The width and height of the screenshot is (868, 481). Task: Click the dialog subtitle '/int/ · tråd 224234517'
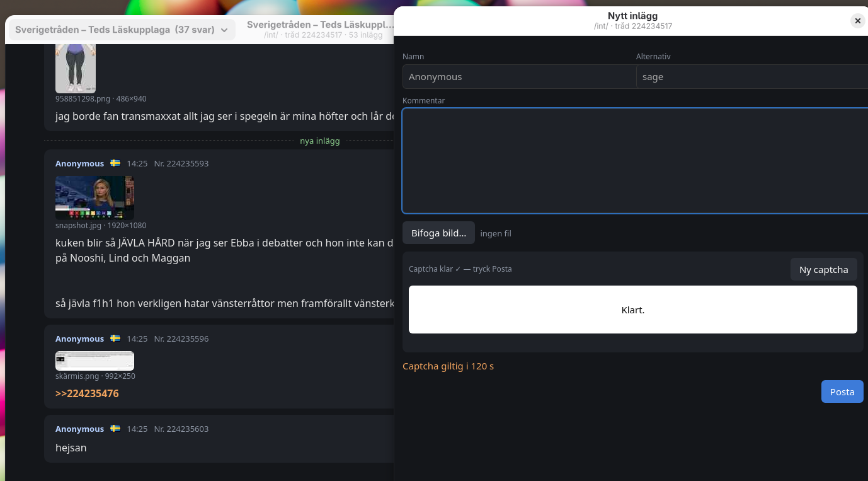pos(632,26)
